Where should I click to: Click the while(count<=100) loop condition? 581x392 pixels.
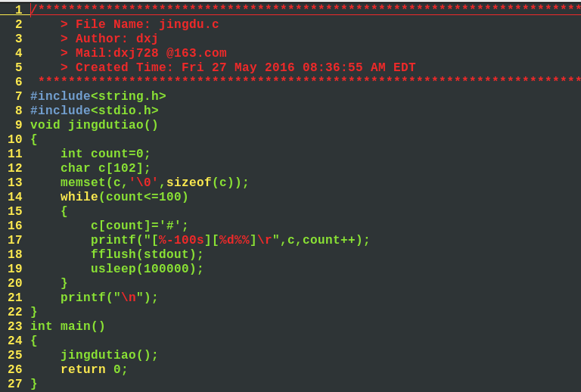(x=125, y=197)
